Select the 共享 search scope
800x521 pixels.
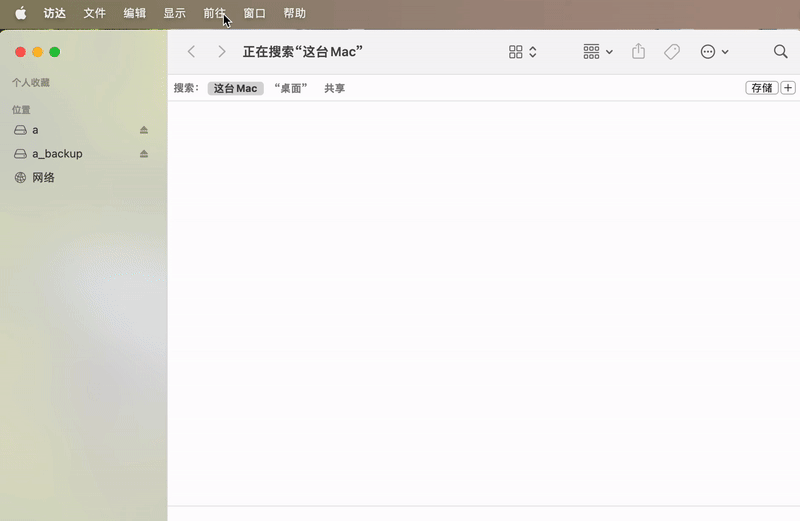335,88
